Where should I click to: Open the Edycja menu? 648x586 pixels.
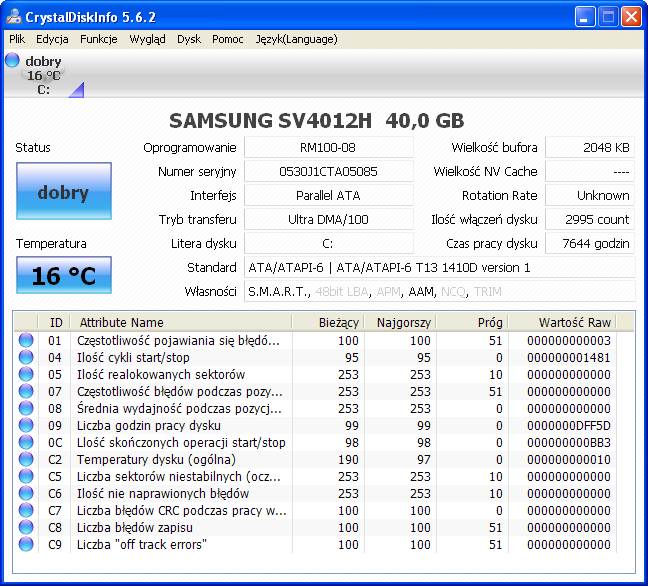pyautogui.click(x=52, y=39)
